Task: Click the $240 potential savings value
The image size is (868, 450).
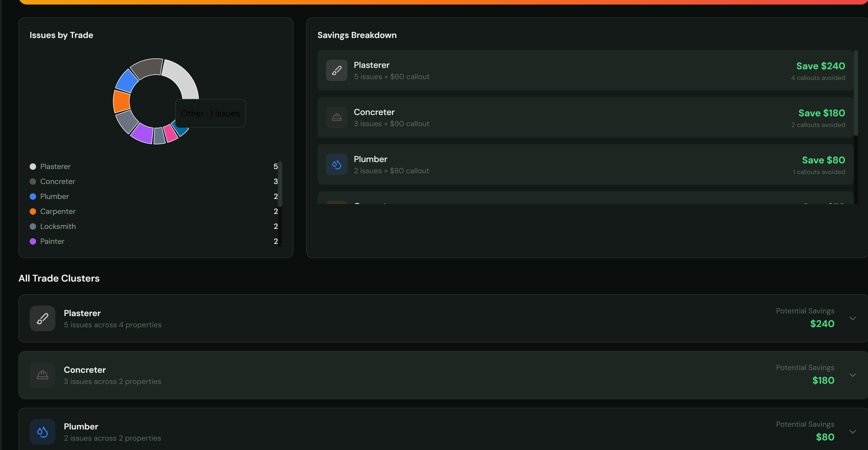Action: click(x=822, y=324)
